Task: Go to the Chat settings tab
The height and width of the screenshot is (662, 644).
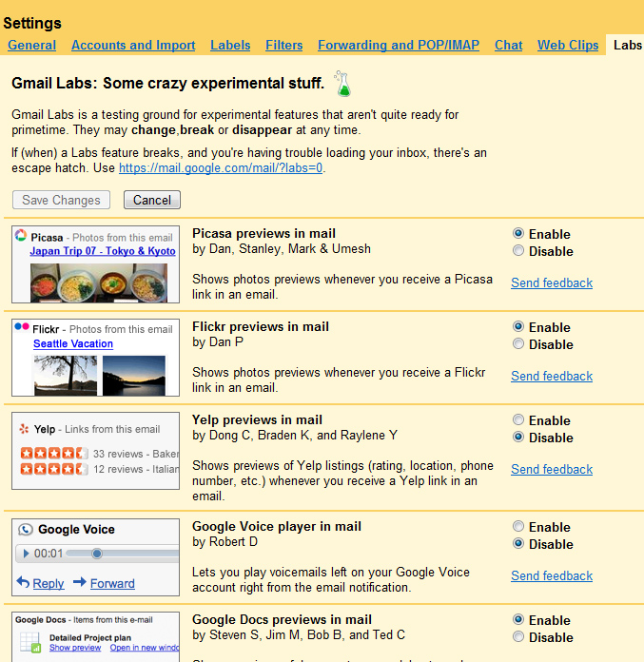Action: [508, 45]
